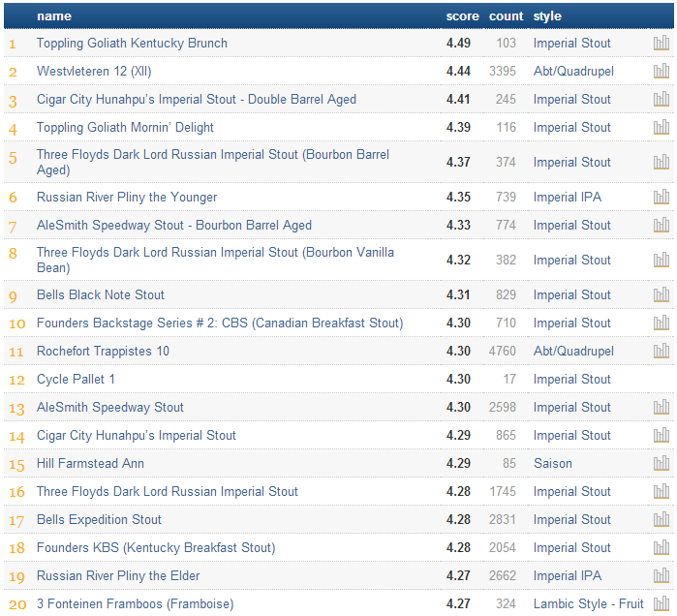Open Toppling Goliath Mornin' Delight link
677x616 pixels.
125,127
